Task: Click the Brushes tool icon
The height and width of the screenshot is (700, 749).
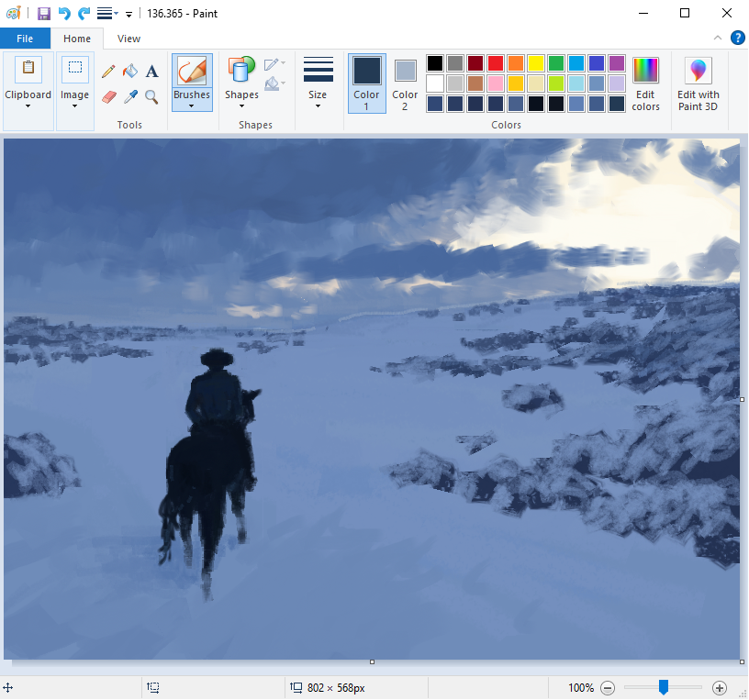Action: point(192,72)
